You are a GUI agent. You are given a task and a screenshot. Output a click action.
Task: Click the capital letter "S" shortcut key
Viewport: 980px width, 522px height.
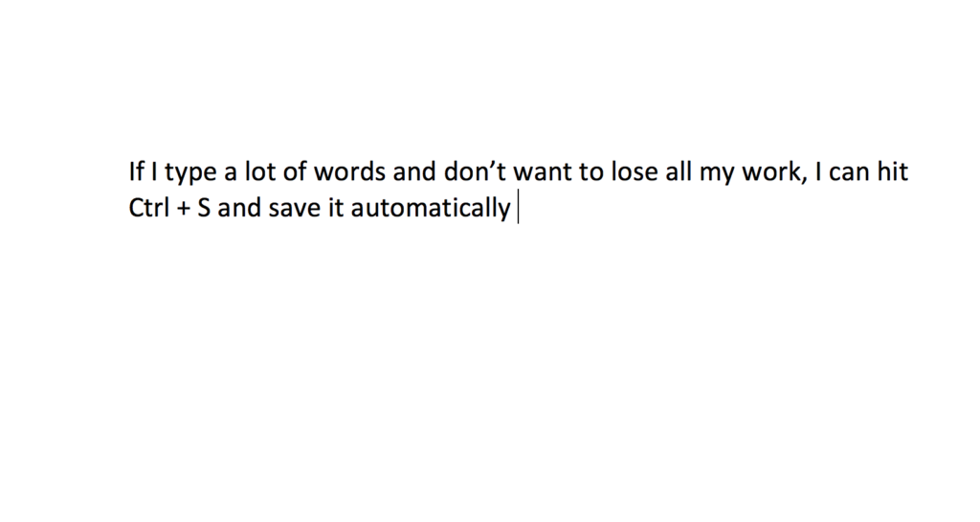204,208
